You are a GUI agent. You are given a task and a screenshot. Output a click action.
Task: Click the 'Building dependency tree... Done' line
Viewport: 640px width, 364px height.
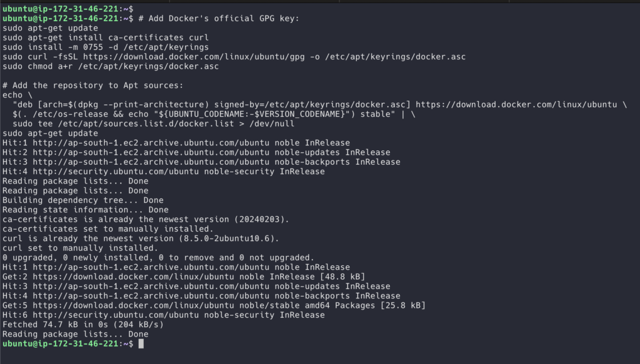[83, 200]
